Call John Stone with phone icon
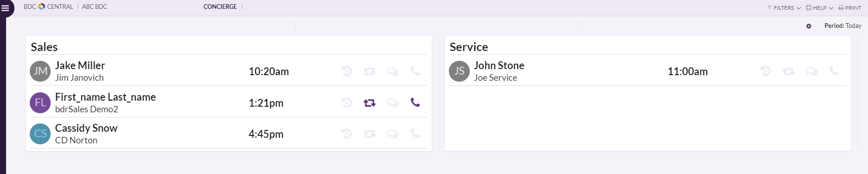The height and width of the screenshot is (174, 868). 834,71
